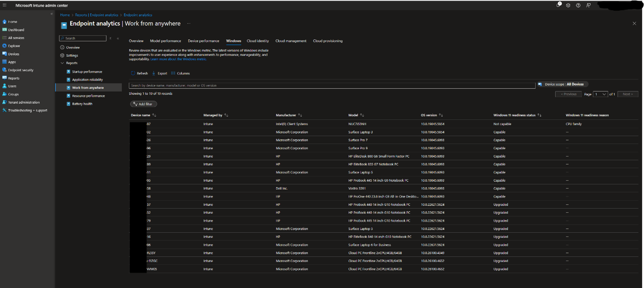644x288 pixels.
Task: Click the Explorer icon in left navigation
Action: pyautogui.click(x=5, y=46)
